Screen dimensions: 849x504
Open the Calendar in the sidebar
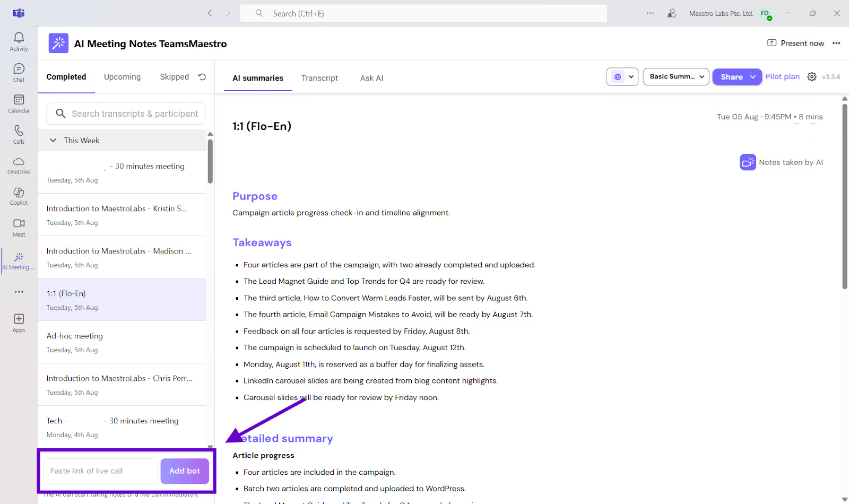[19, 103]
